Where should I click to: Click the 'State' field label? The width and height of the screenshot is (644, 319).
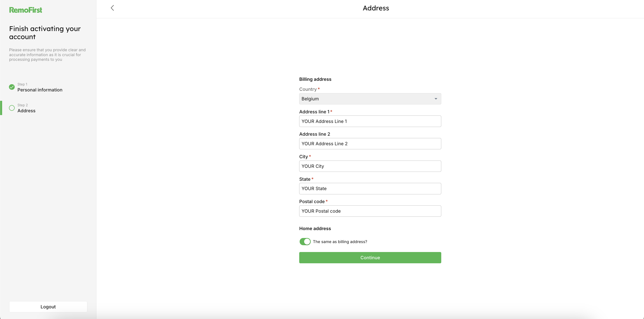pos(305,179)
